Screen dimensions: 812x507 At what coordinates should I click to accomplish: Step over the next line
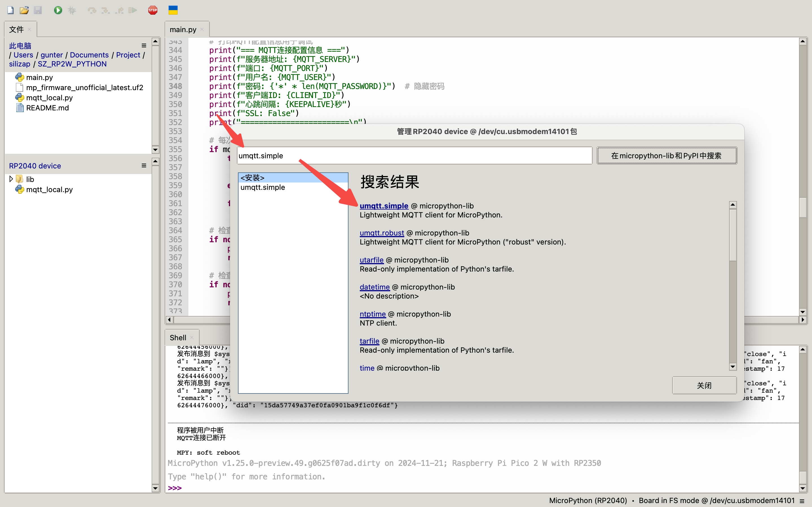point(92,10)
